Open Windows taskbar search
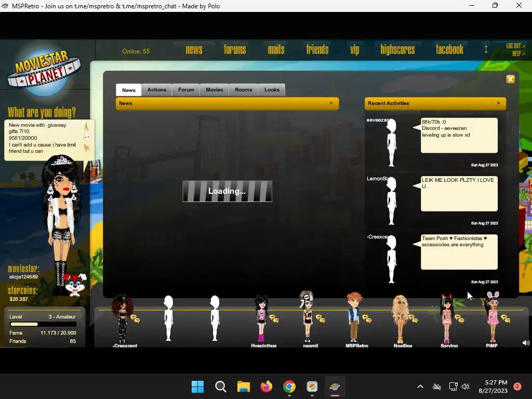 click(x=220, y=387)
